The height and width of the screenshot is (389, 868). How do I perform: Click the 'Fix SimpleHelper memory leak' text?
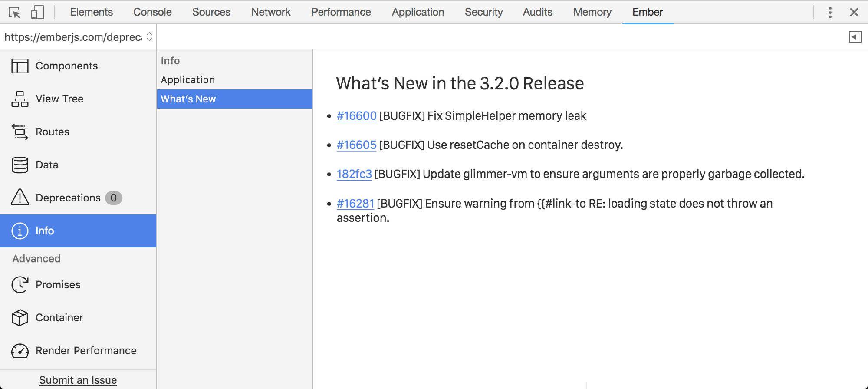click(x=507, y=116)
